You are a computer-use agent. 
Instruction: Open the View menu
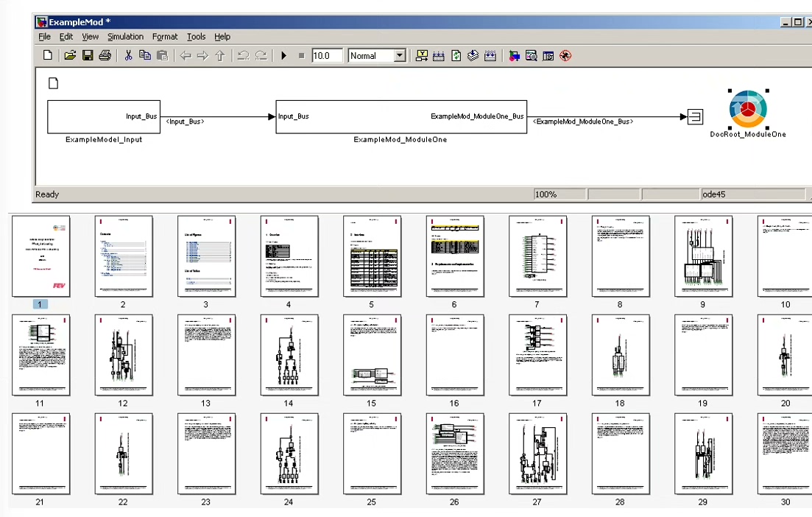(x=90, y=37)
